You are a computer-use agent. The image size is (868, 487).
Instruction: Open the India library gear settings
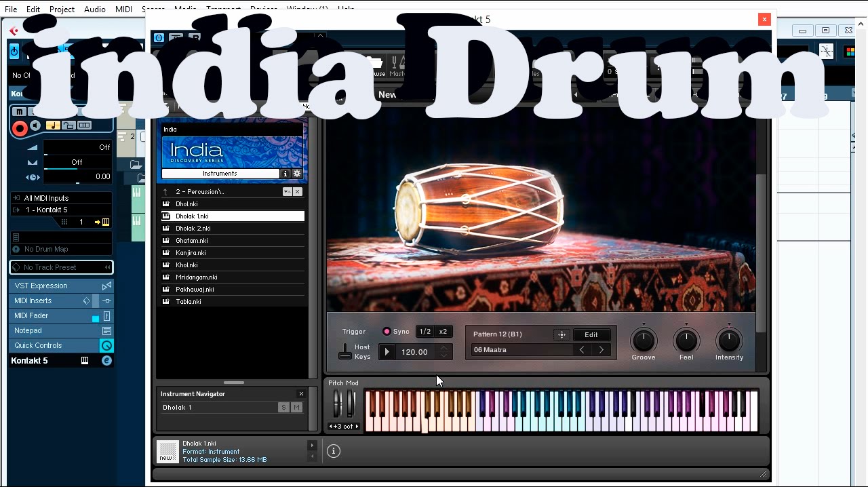point(297,174)
